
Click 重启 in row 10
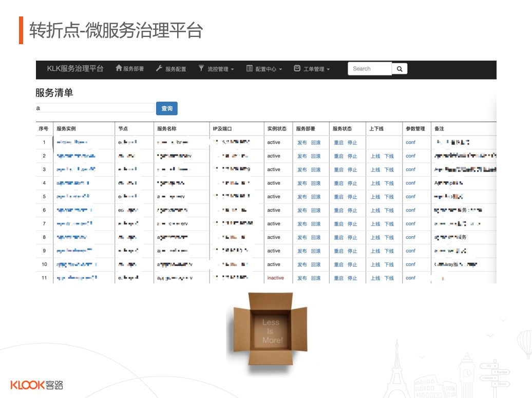tap(338, 264)
